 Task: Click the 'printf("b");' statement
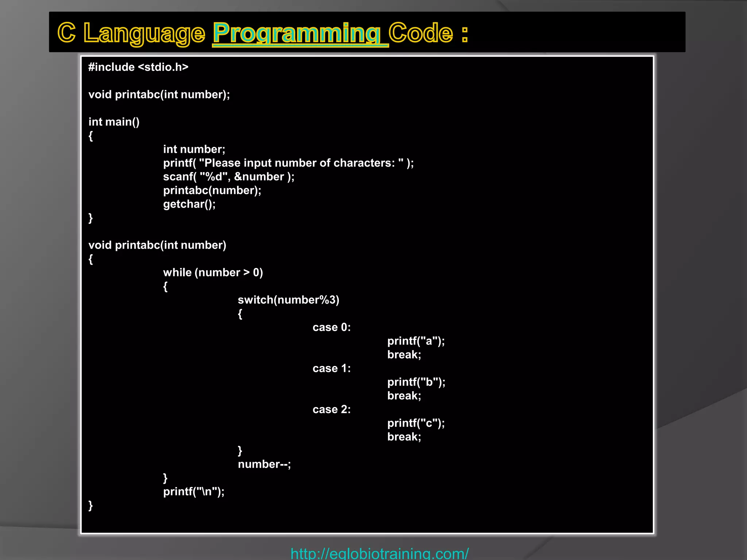click(416, 382)
